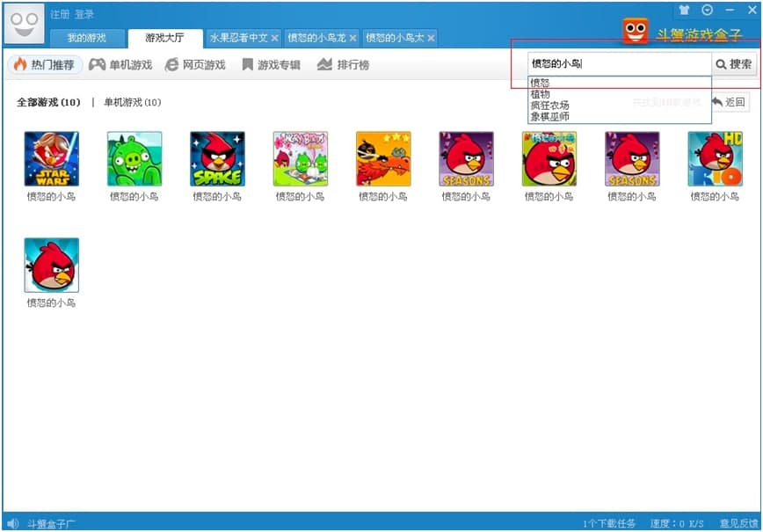
Task: Filter by 全部游戏 (10)
Action: tap(48, 102)
